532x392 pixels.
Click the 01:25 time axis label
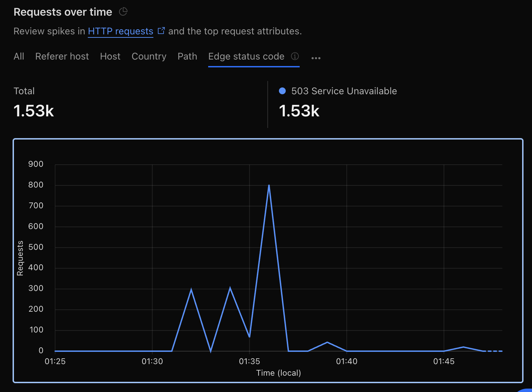point(55,361)
